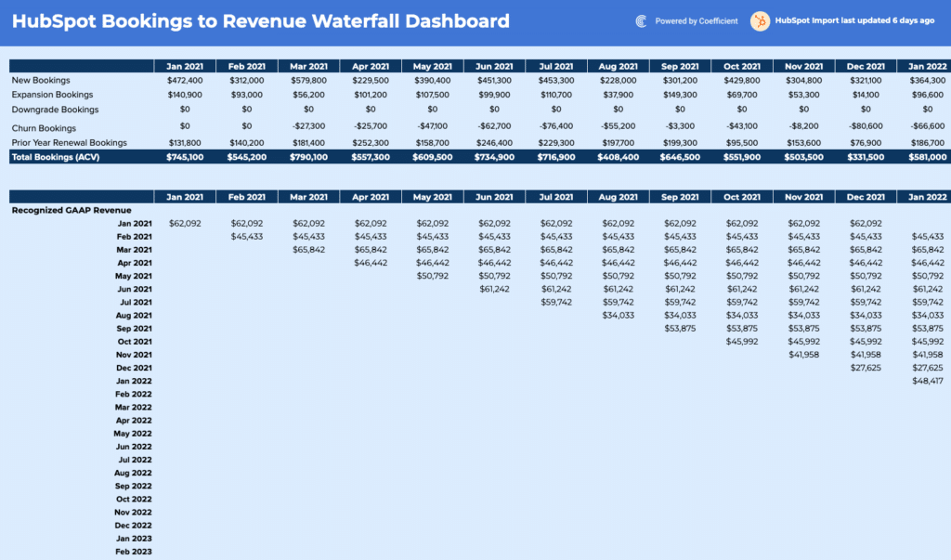Select $45,992 in the Oct 2021 revenue column
Screen dimensions: 951x560
[742, 342]
